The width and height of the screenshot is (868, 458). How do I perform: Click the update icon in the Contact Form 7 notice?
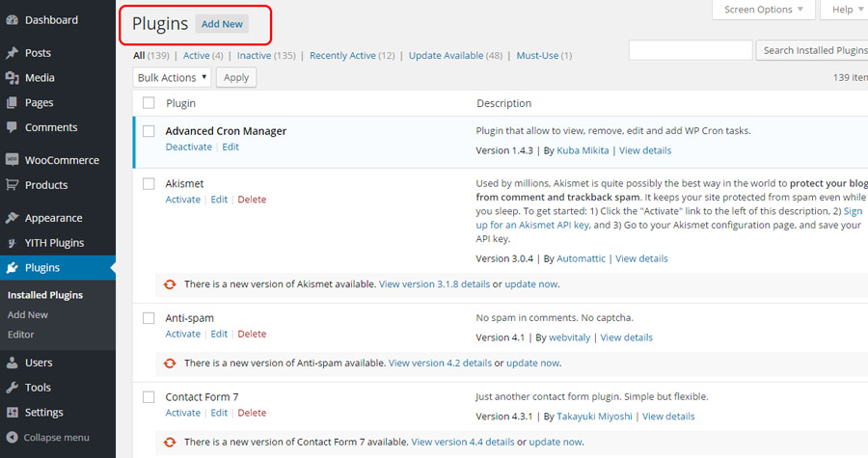click(x=170, y=442)
